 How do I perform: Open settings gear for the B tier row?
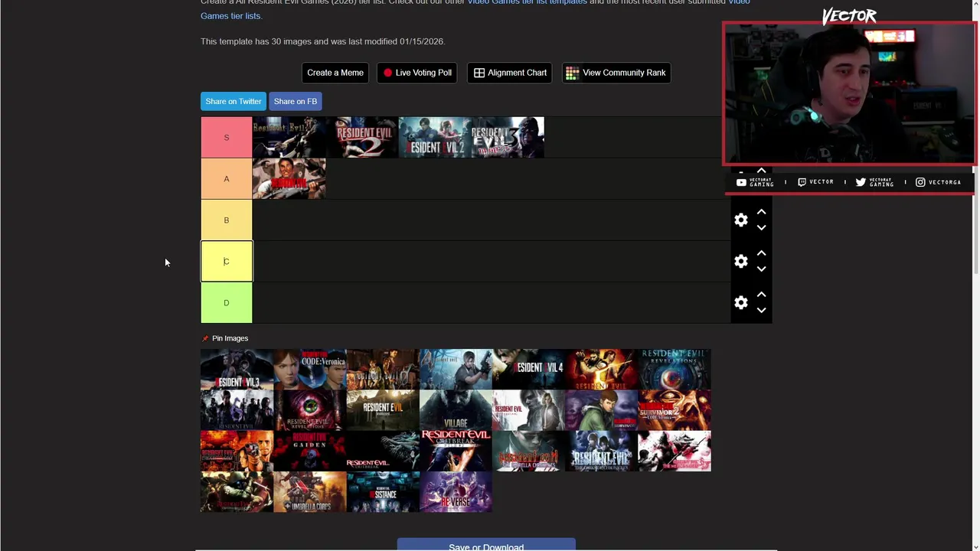tap(740, 220)
